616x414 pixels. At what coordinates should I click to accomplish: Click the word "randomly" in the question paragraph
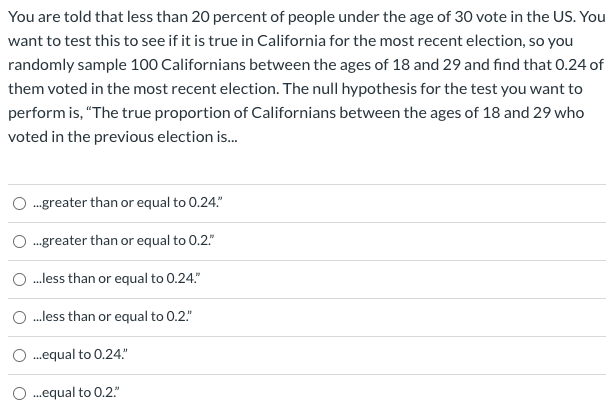click(41, 65)
